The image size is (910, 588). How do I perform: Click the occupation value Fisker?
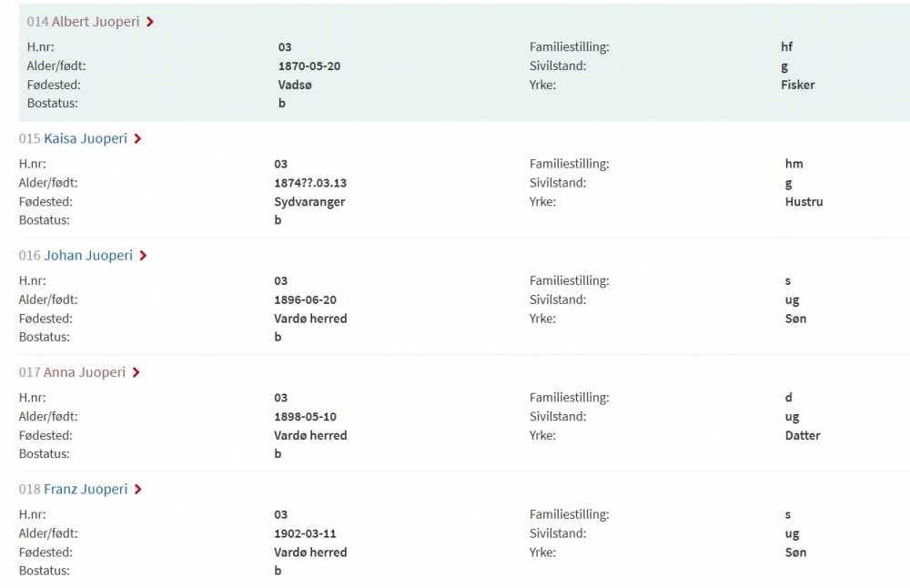pos(798,85)
